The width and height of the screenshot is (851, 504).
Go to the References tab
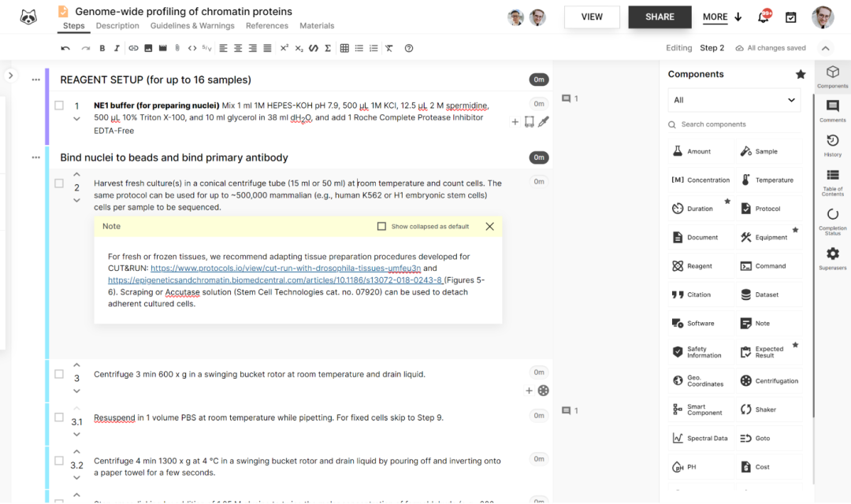pos(267,25)
